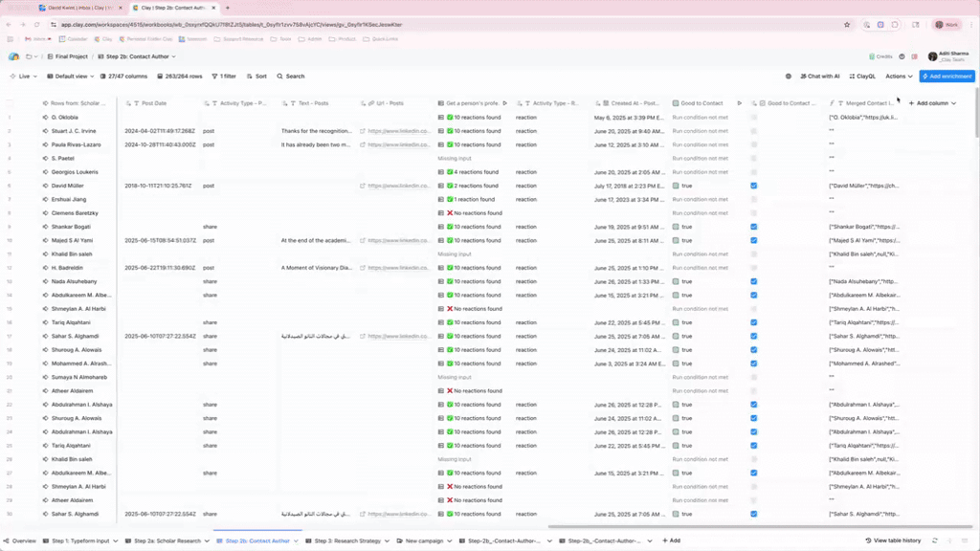
Task: Uncheck Good to Contact for Shankar Bogati
Action: 754,227
